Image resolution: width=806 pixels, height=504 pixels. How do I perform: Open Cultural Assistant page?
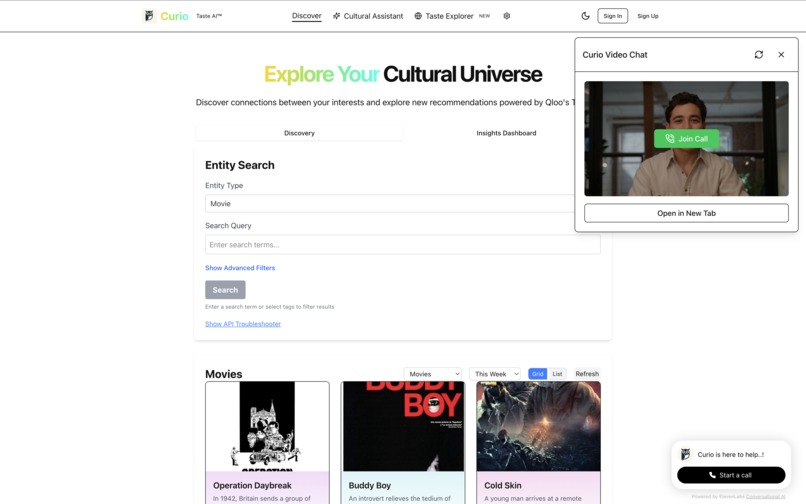[x=373, y=16]
